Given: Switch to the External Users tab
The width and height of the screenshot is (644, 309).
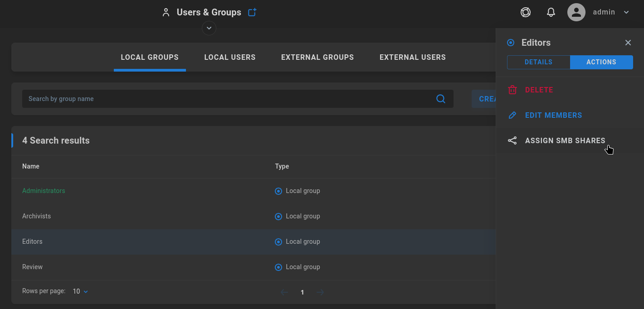Looking at the screenshot, I should pos(413,58).
